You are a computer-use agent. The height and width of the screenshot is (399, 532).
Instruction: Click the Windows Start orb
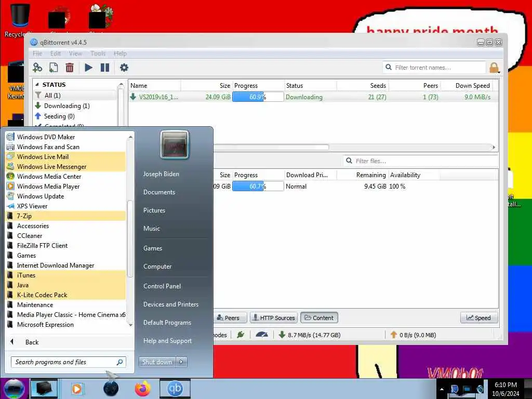tap(14, 389)
